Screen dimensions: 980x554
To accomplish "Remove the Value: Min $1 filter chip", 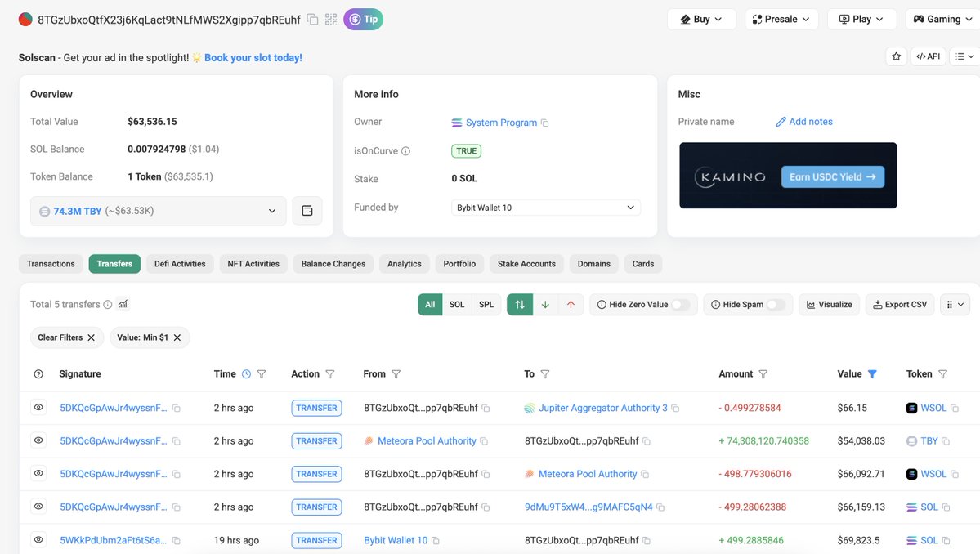I will pyautogui.click(x=177, y=337).
